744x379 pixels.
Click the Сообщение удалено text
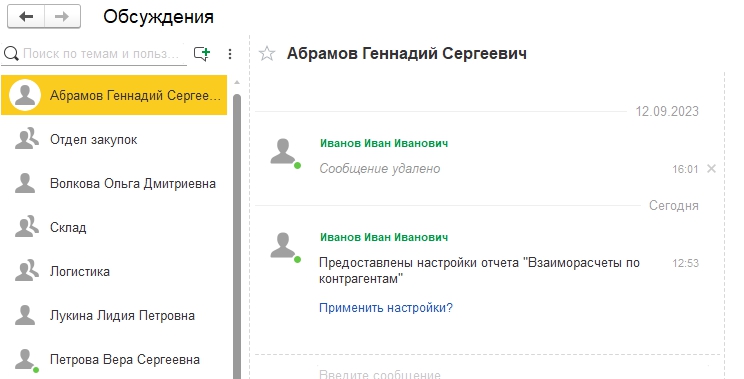380,169
